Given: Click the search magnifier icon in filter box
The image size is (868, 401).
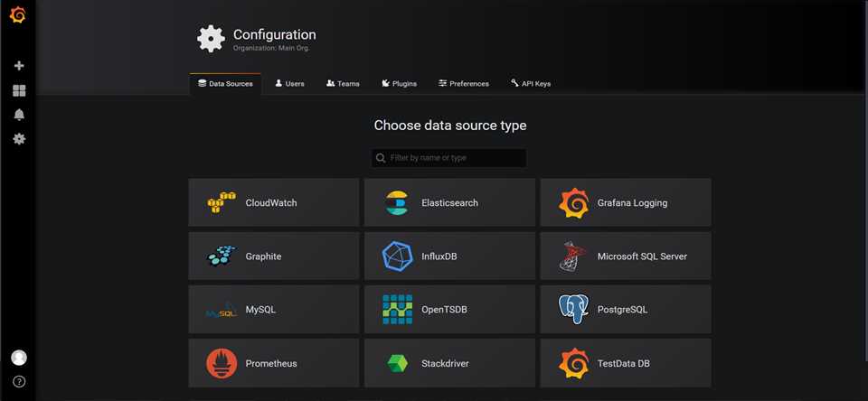Looking at the screenshot, I should click(381, 158).
